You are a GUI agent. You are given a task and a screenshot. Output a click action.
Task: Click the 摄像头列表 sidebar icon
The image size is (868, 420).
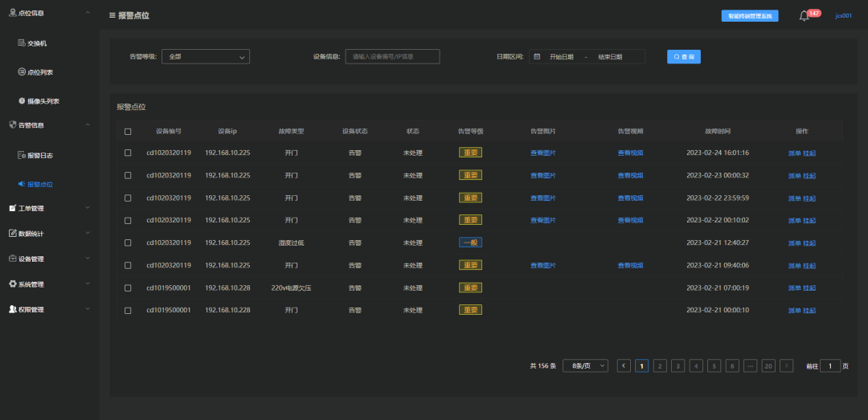[22, 100]
